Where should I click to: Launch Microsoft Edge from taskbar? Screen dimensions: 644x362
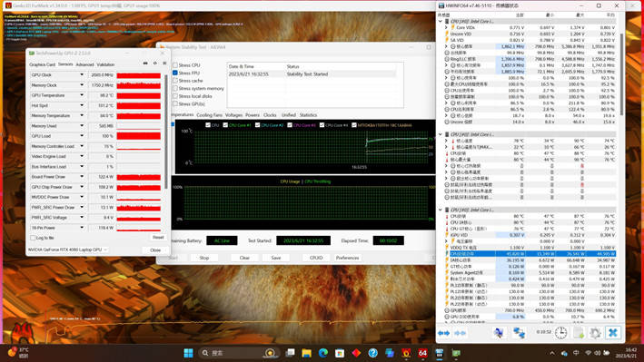[x=323, y=353]
